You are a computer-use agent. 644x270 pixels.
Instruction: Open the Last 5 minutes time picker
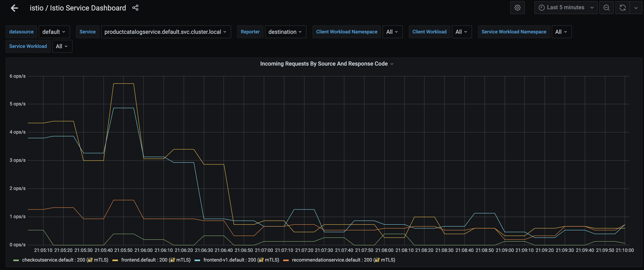coord(566,8)
